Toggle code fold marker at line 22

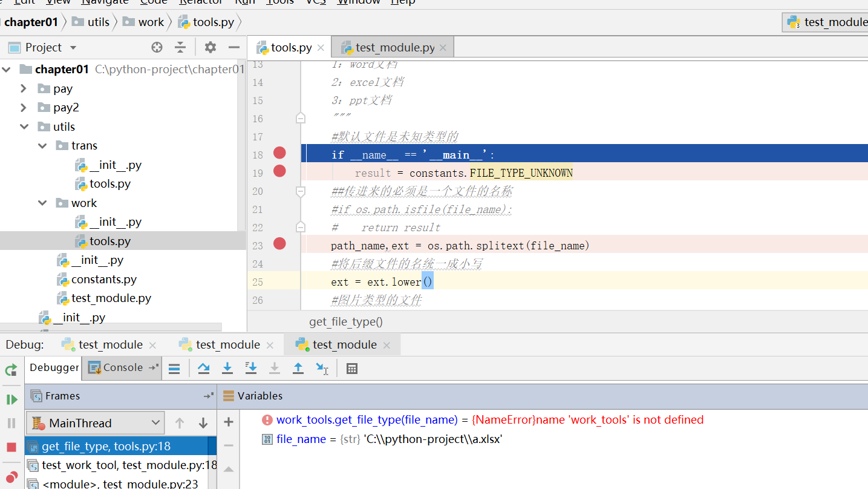click(x=300, y=228)
